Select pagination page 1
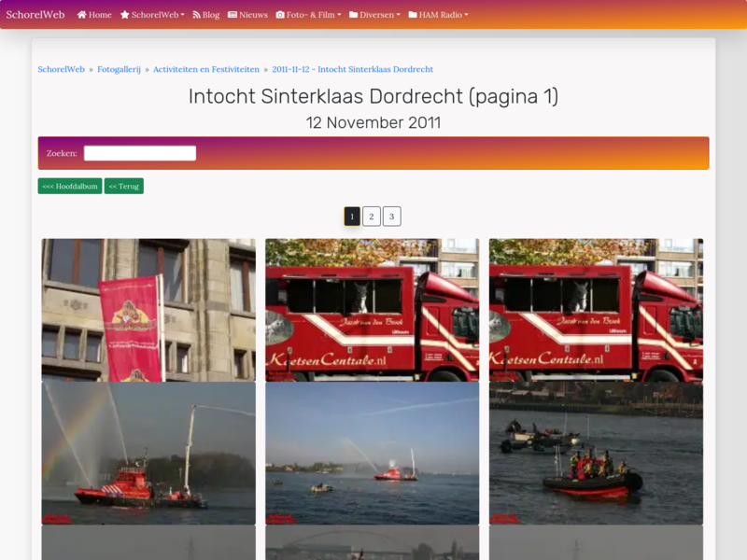This screenshot has height=560, width=747. (x=352, y=217)
